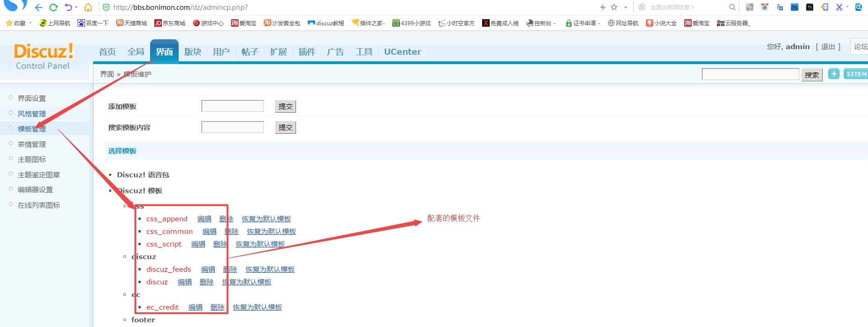Click 提交 next to 搜索模板内容
The height and width of the screenshot is (327, 868).
(x=285, y=127)
